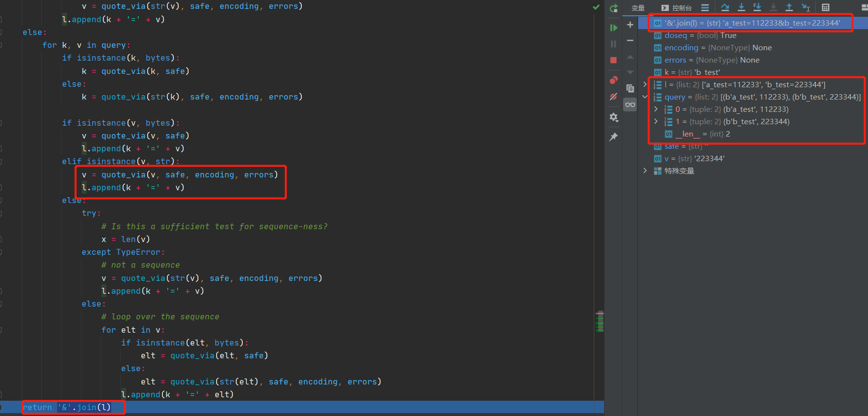Click the Step Out icon
The width and height of the screenshot is (868, 416).
click(x=789, y=7)
